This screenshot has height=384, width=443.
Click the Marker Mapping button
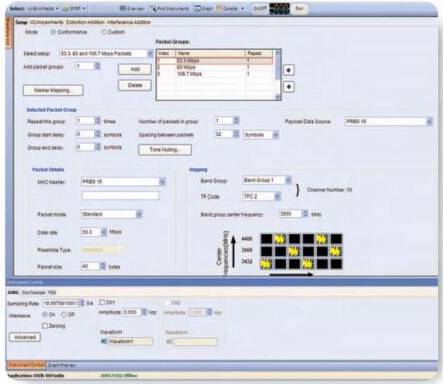point(53,90)
